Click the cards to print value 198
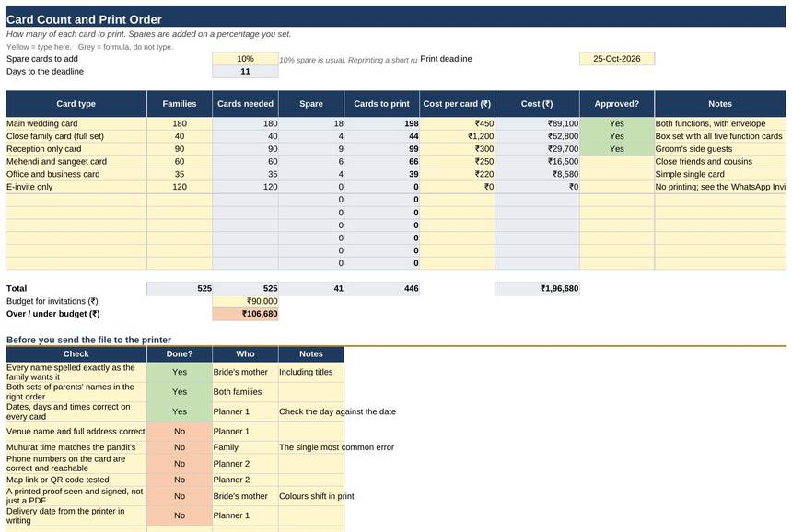Image resolution: width=792 pixels, height=532 pixels. [x=381, y=123]
